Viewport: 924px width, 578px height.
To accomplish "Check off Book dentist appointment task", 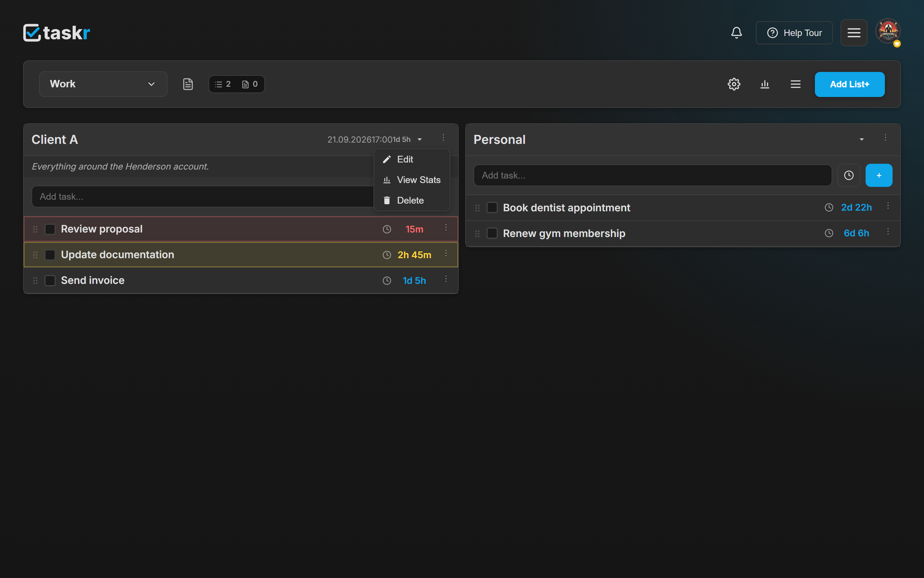I will tap(492, 207).
